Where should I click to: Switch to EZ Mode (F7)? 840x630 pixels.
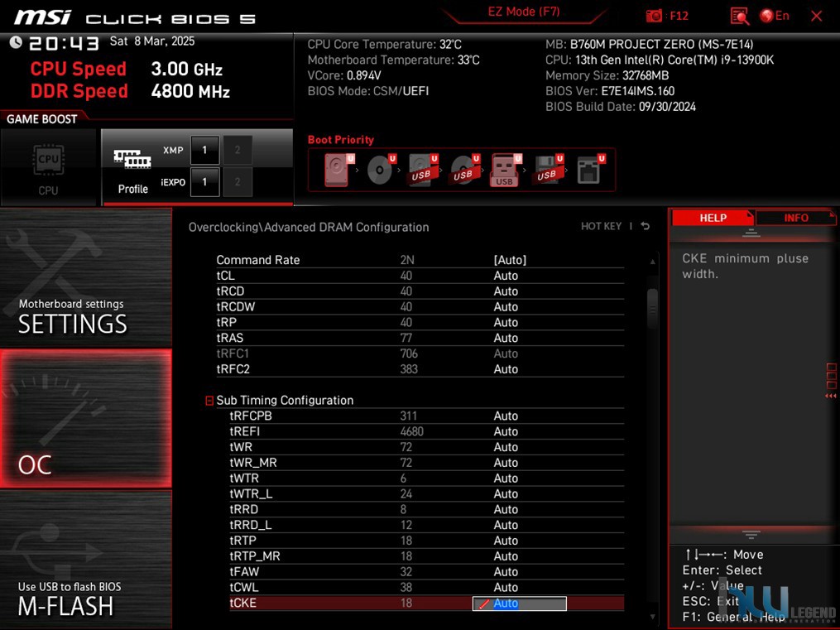point(524,12)
